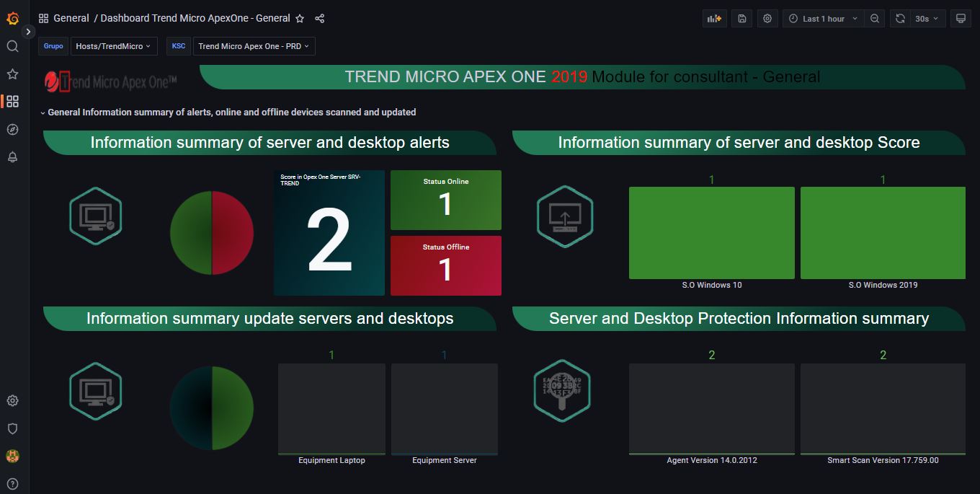Click the S.O Windows 2019 green bar
Image resolution: width=980 pixels, height=494 pixels.
click(883, 233)
